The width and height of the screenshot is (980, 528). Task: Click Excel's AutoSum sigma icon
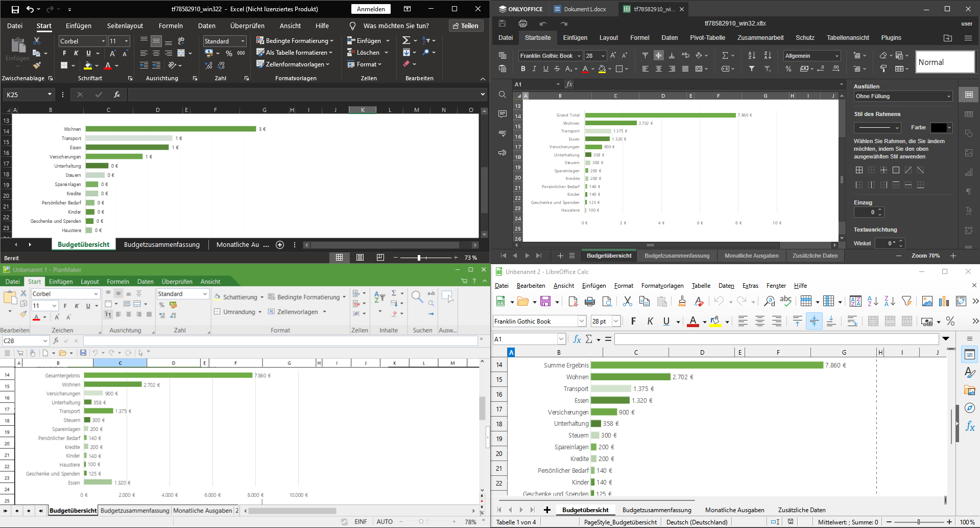coord(406,40)
